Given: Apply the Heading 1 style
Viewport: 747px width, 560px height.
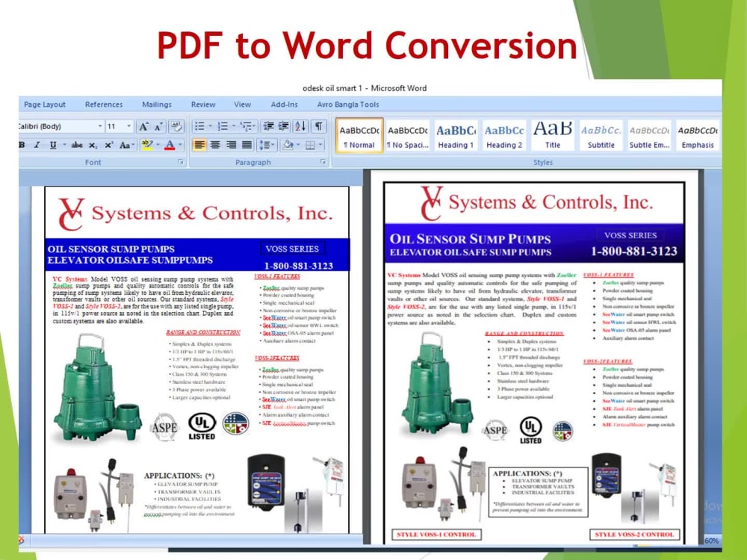Looking at the screenshot, I should click(456, 136).
